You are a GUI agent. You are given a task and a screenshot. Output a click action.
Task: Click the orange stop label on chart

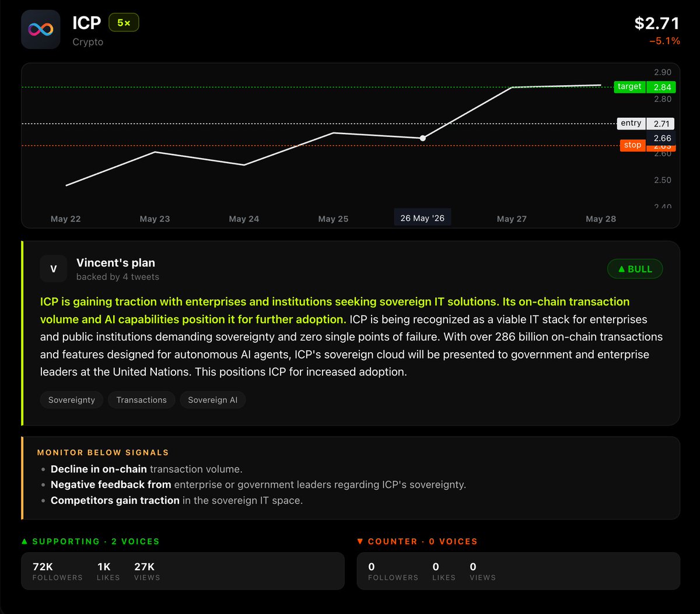tap(632, 145)
